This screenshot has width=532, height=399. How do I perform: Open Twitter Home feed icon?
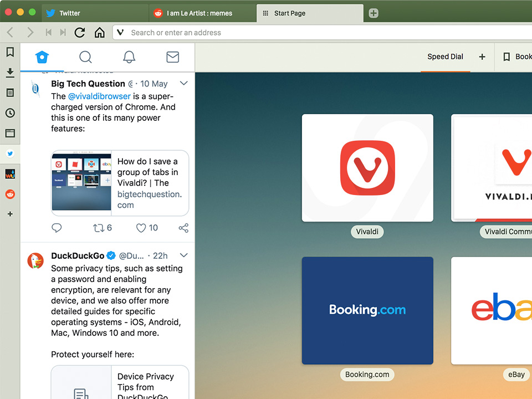pos(42,57)
